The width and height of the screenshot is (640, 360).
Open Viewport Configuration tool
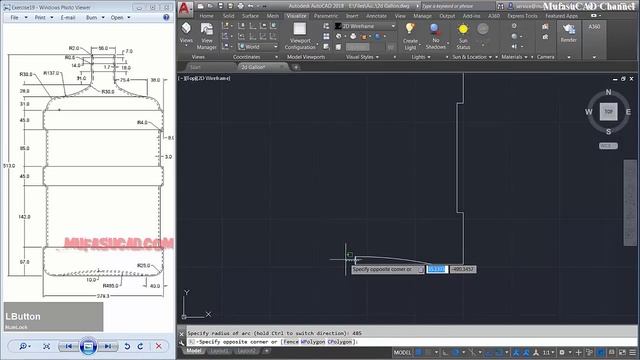point(300,36)
